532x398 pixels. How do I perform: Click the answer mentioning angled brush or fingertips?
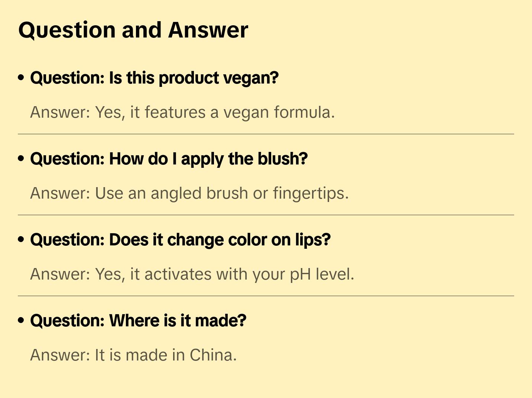(189, 193)
